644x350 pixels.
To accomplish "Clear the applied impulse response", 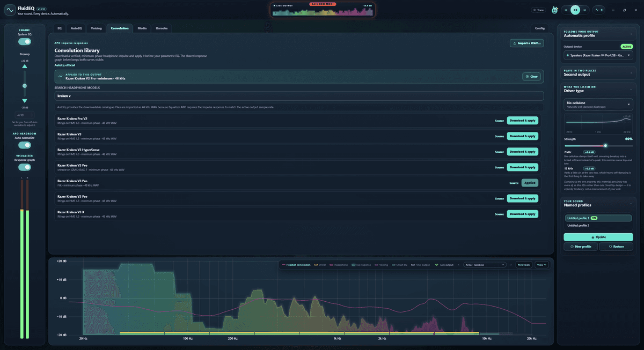I will (x=531, y=77).
